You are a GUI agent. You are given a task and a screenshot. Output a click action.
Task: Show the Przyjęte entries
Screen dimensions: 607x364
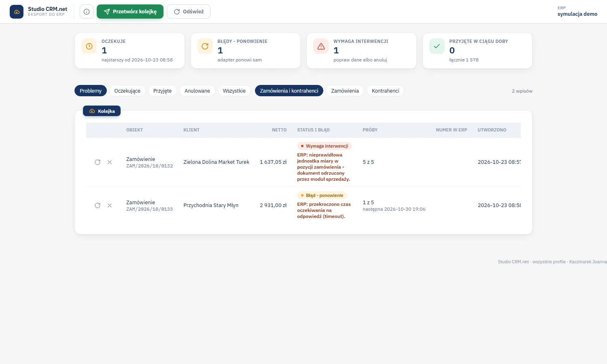(162, 91)
